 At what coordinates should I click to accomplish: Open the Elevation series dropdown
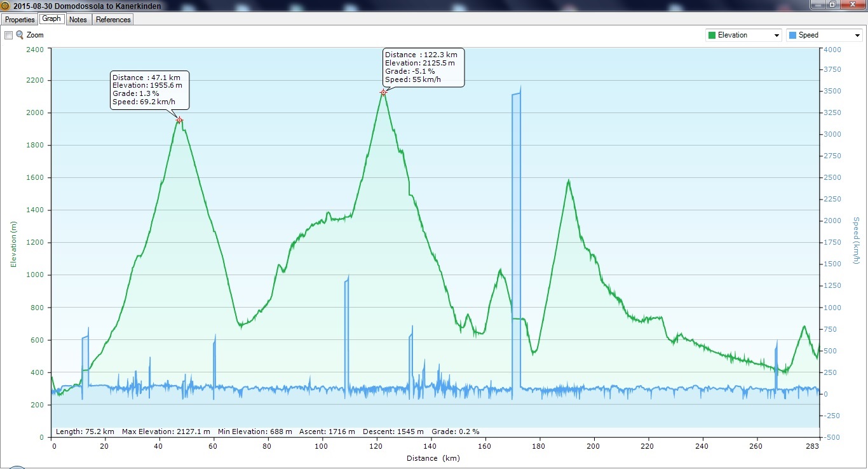point(776,36)
